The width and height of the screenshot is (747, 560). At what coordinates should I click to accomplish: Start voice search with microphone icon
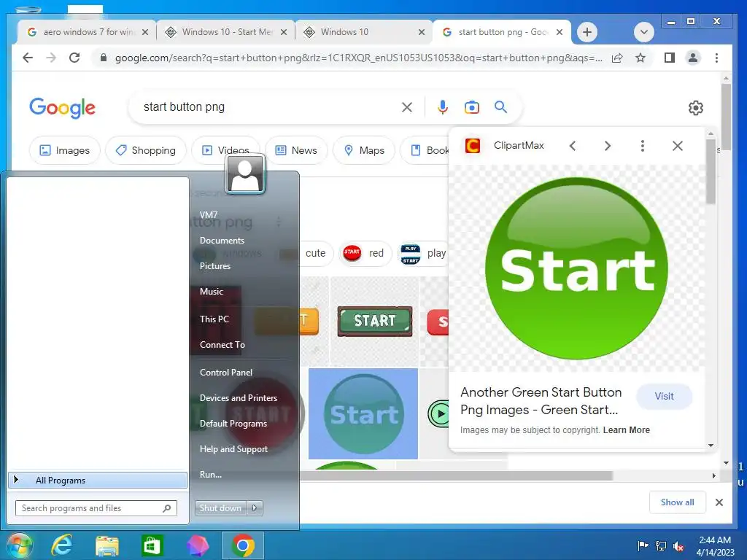[x=443, y=107]
